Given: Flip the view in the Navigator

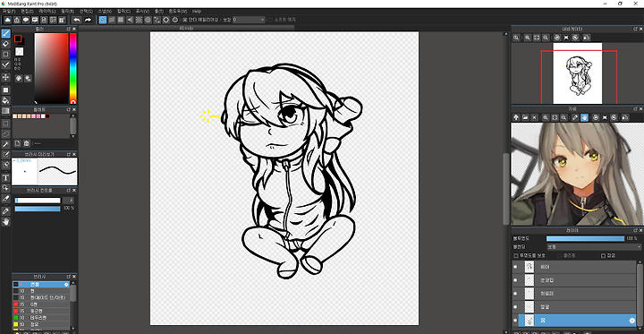Looking at the screenshot, I should pos(587,38).
